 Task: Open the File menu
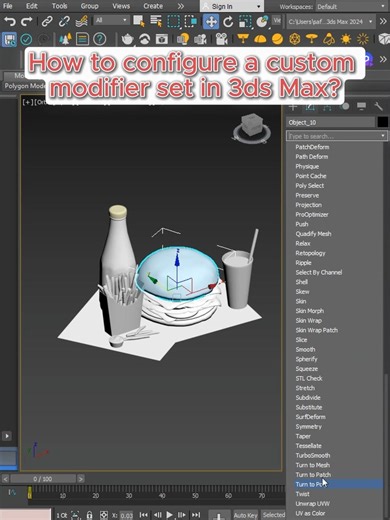click(x=8, y=6)
